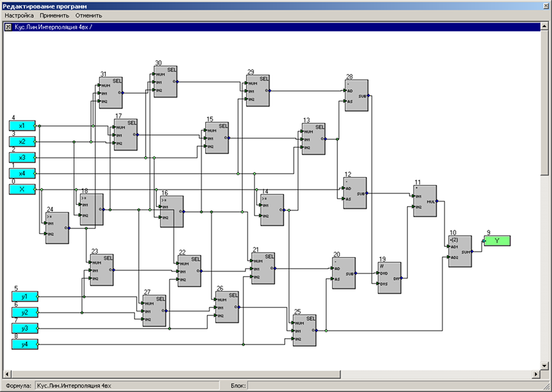The width and height of the screenshot is (552, 392).
Task: Close the Редактирование программ window
Action: pos(545,4)
